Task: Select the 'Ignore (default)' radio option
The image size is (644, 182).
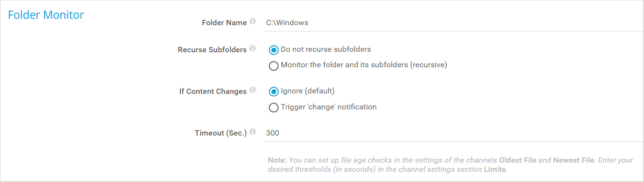Action: [274, 91]
